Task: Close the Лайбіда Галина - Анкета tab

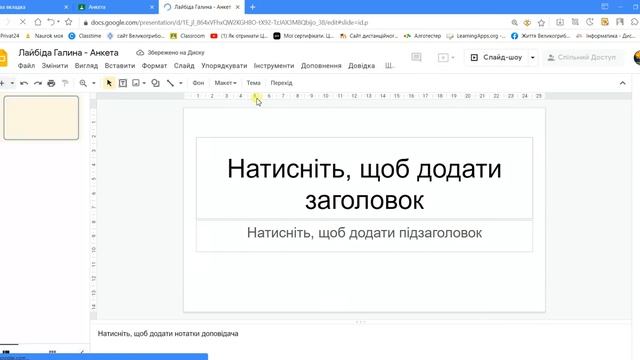Action: click(x=238, y=7)
